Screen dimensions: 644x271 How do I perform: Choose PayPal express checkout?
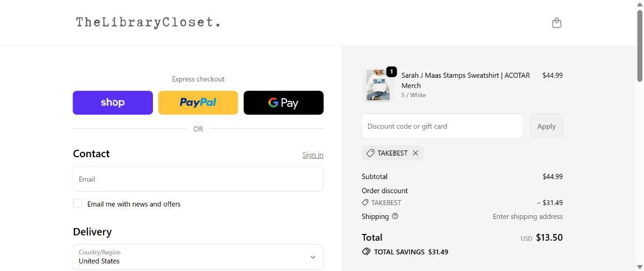[198, 102]
